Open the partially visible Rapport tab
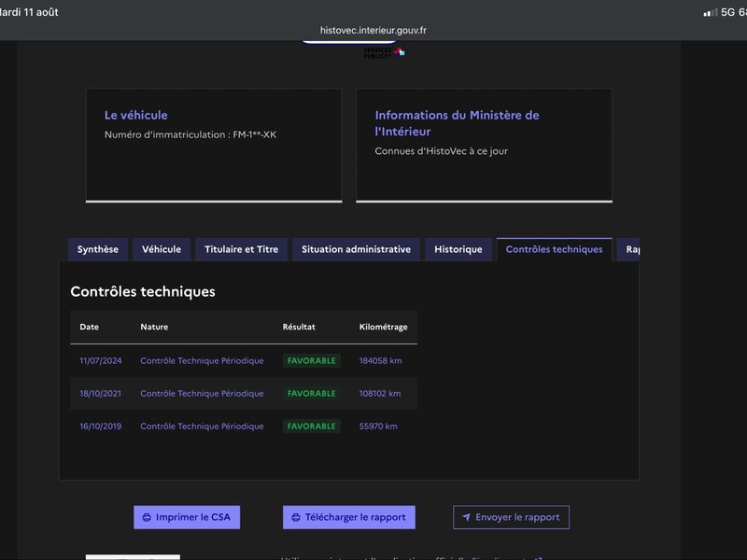This screenshot has height=560, width=747. (628, 249)
